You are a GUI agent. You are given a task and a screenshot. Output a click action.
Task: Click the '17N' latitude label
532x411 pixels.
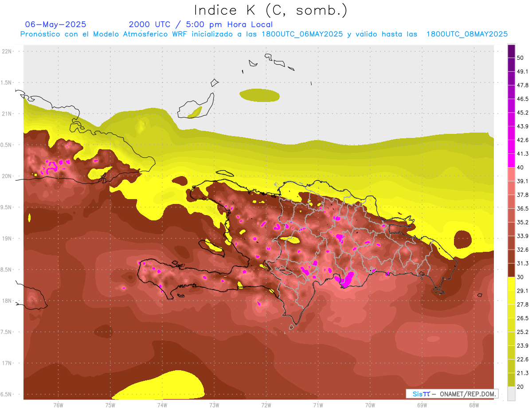point(7,363)
